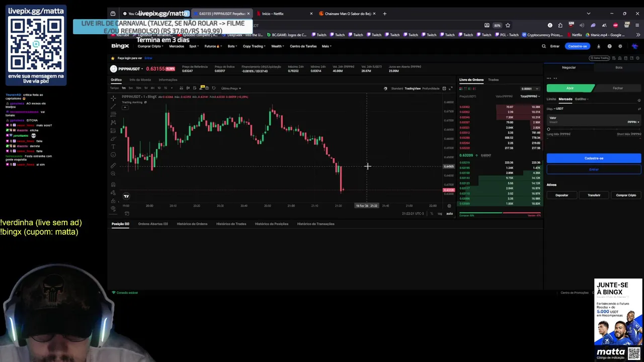Select the zoom in chart tool
The image size is (644, 362).
click(x=113, y=173)
